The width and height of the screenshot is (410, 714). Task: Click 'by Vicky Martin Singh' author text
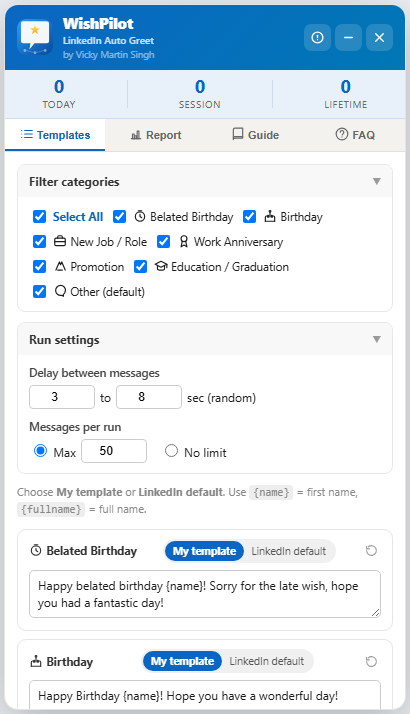coord(108,55)
